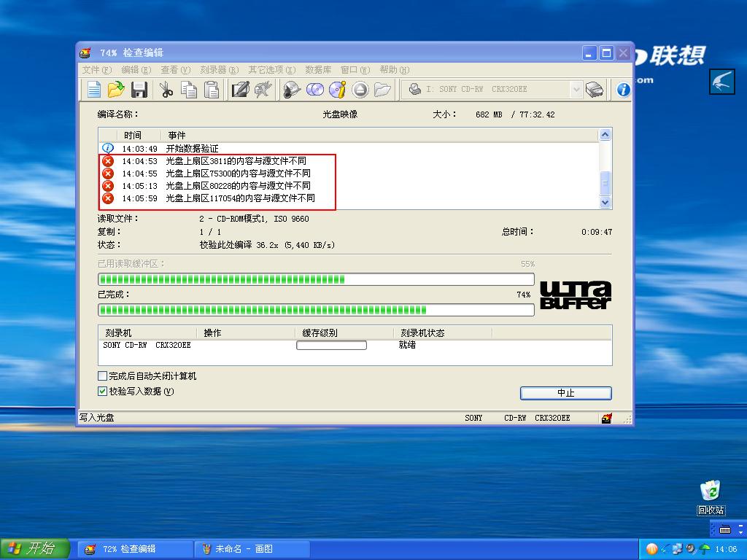Click the grayed folder browser icon
Screen dimensions: 747x560
click(382, 89)
